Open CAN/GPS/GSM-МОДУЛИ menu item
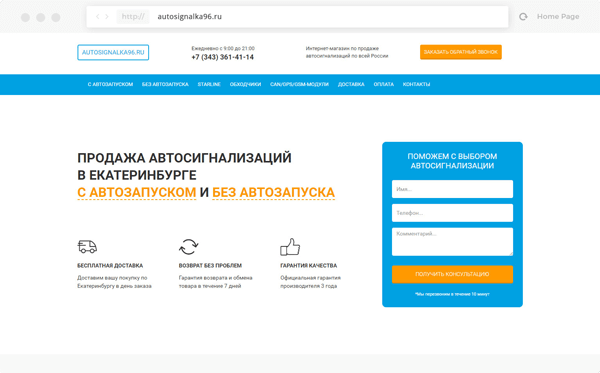600x373 pixels. pyautogui.click(x=299, y=85)
